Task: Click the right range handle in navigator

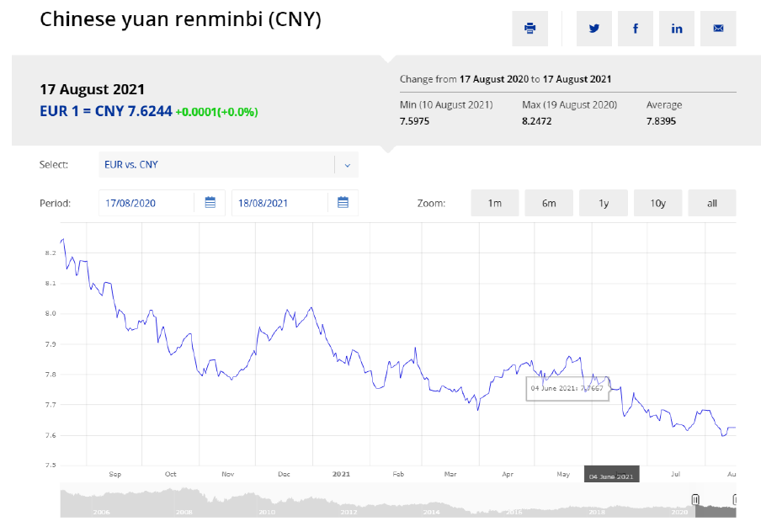Action: [x=735, y=499]
